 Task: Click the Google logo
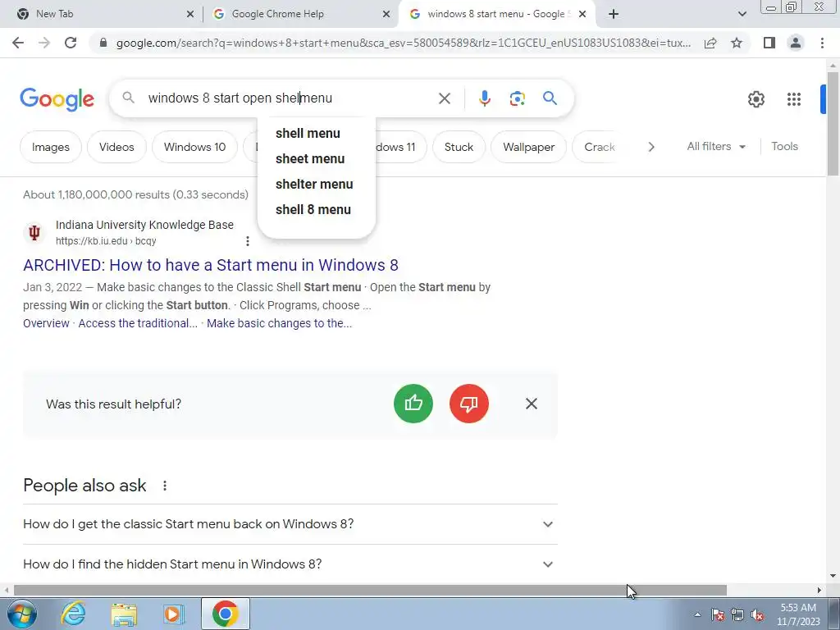pos(57,99)
